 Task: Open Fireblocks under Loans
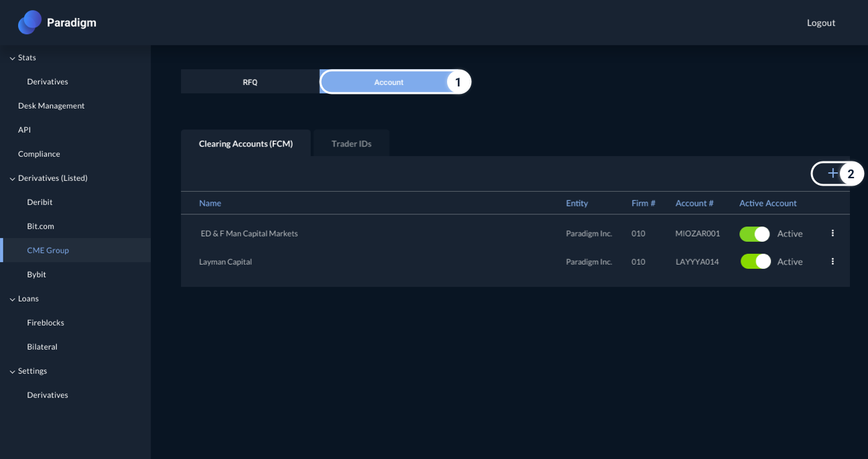[x=46, y=323]
